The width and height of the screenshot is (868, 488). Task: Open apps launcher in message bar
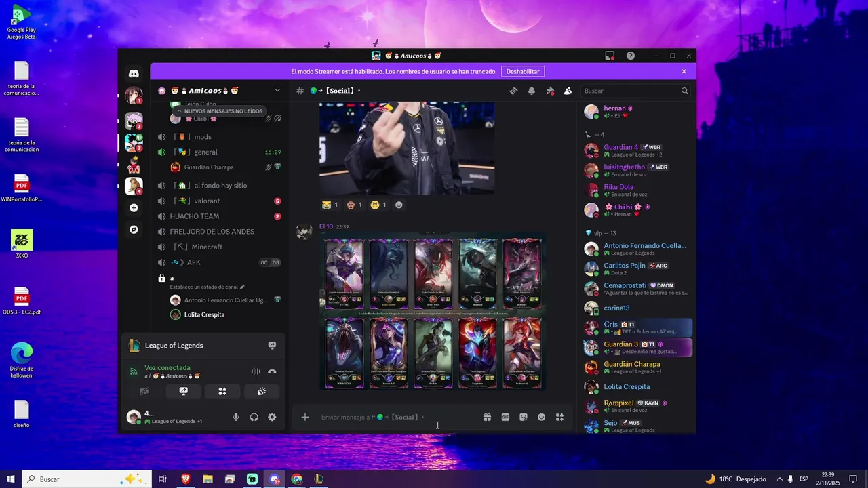click(x=559, y=418)
